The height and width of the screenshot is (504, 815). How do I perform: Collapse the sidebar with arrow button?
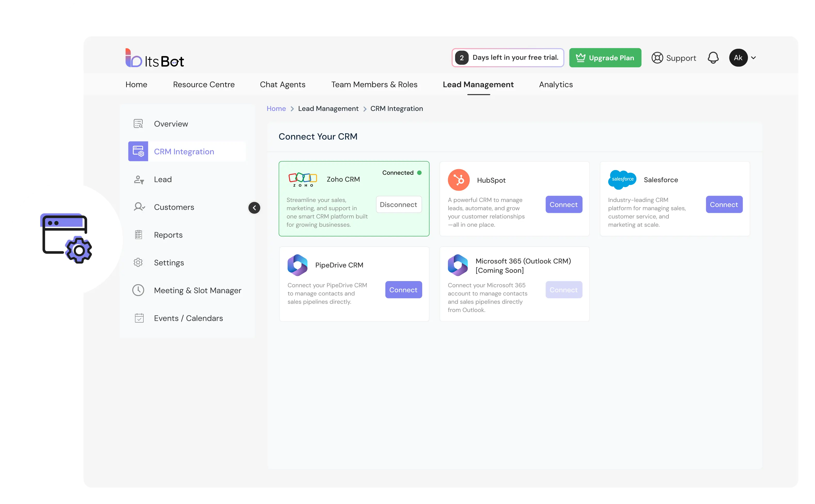point(254,208)
